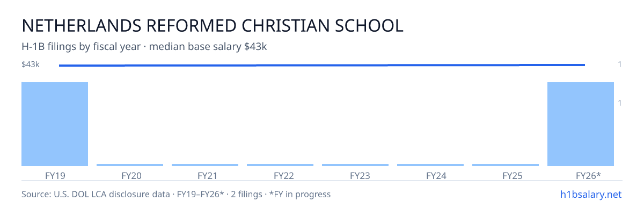This screenshot has height=215, width=644.
Task: Click the $43k axis label
Action: 31,64
